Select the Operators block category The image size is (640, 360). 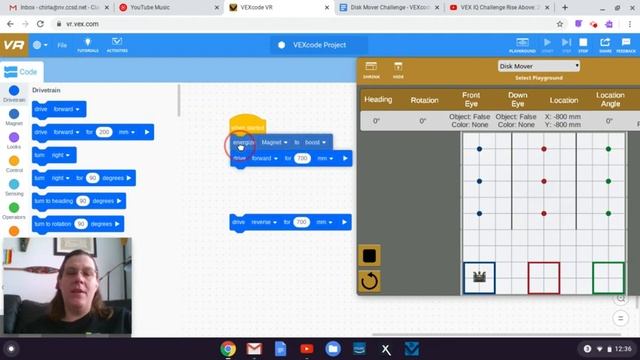click(14, 211)
